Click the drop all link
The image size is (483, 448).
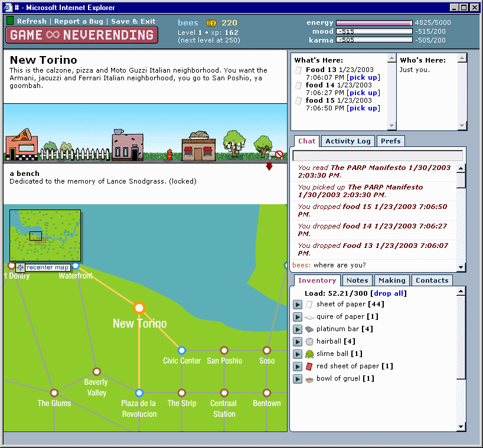pyautogui.click(x=389, y=293)
